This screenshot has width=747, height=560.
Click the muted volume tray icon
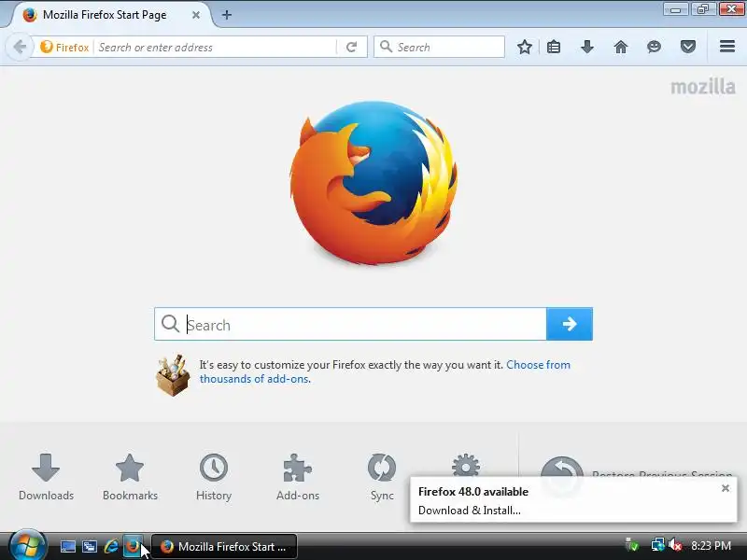click(x=674, y=545)
